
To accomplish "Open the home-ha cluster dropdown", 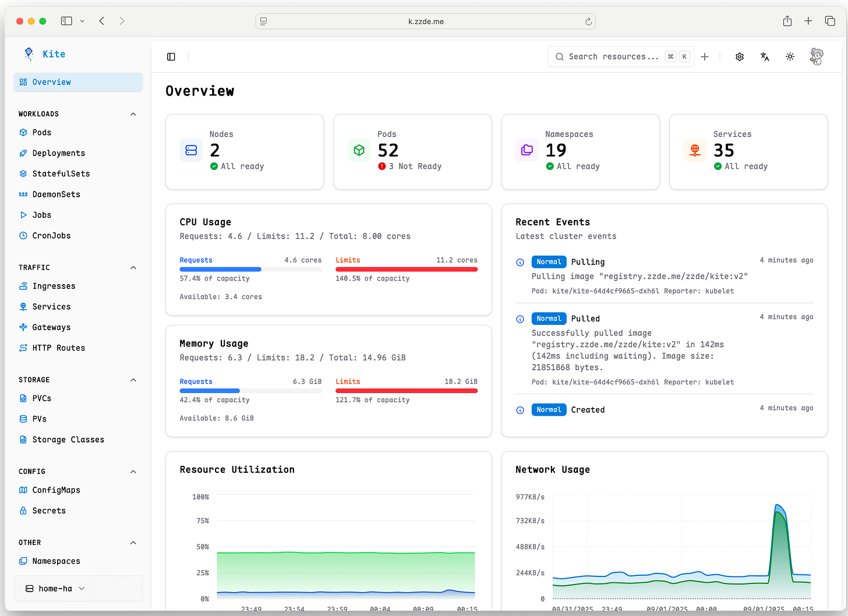I will pyautogui.click(x=78, y=589).
